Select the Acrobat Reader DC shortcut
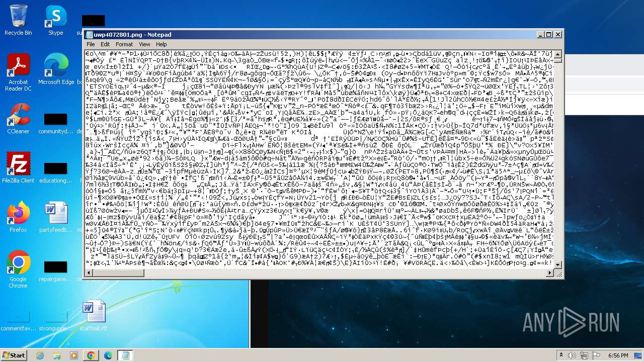 pyautogui.click(x=18, y=73)
